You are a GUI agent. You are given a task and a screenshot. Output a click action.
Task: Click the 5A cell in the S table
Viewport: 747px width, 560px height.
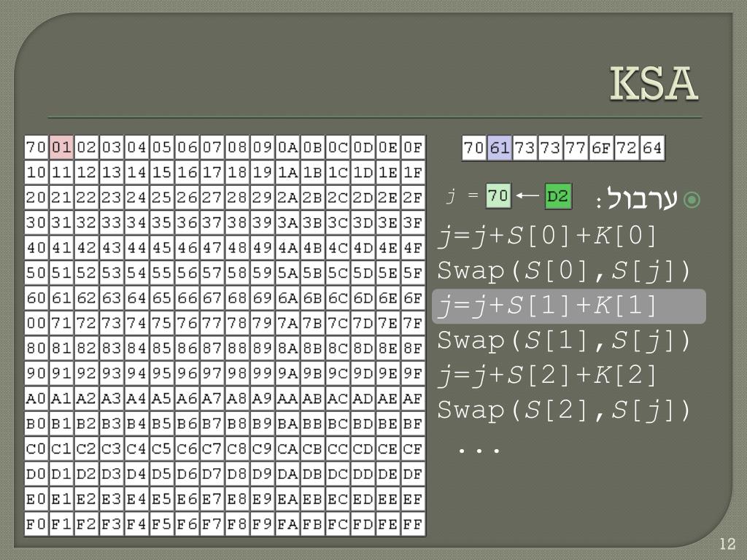pyautogui.click(x=287, y=273)
